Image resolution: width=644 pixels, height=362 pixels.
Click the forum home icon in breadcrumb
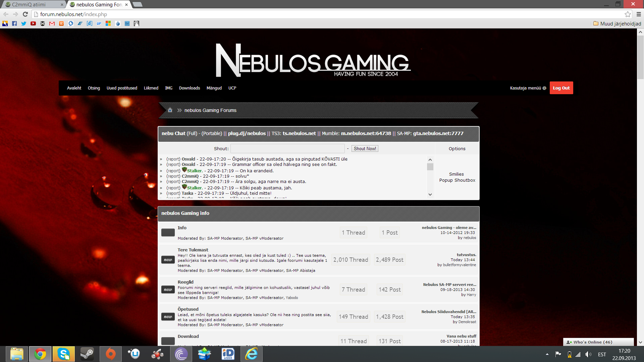(170, 110)
